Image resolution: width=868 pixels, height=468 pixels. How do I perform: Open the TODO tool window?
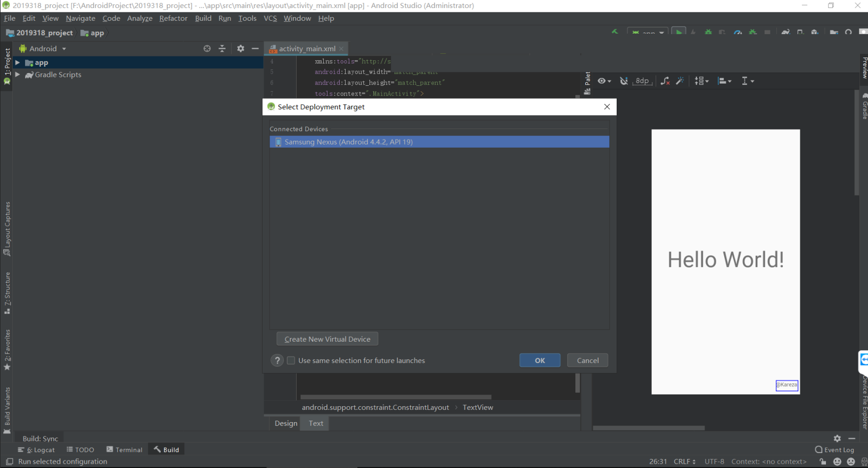80,450
